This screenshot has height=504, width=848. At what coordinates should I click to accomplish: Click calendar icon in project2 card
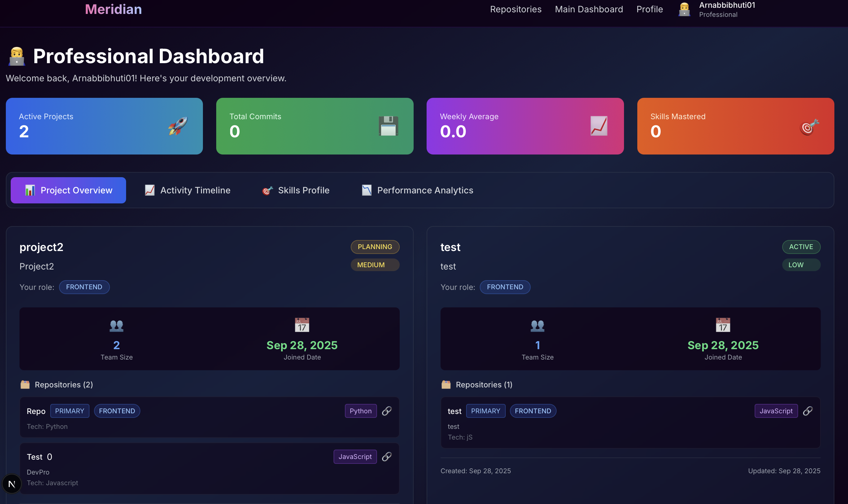click(302, 325)
